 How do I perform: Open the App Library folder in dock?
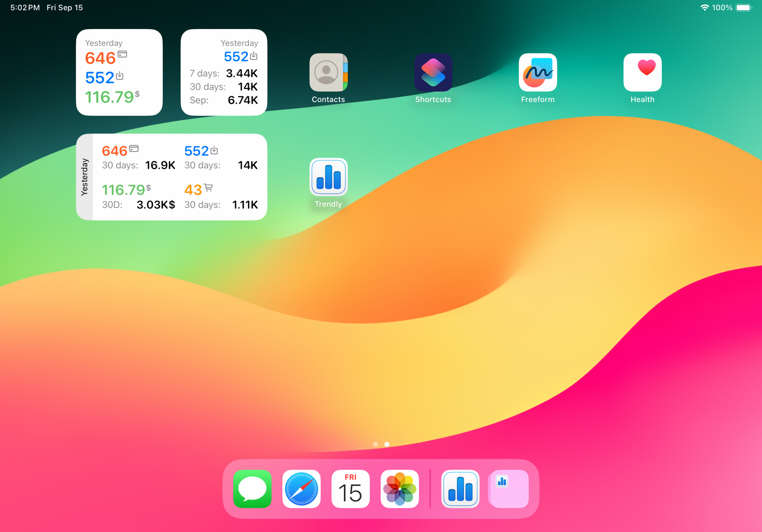(509, 489)
